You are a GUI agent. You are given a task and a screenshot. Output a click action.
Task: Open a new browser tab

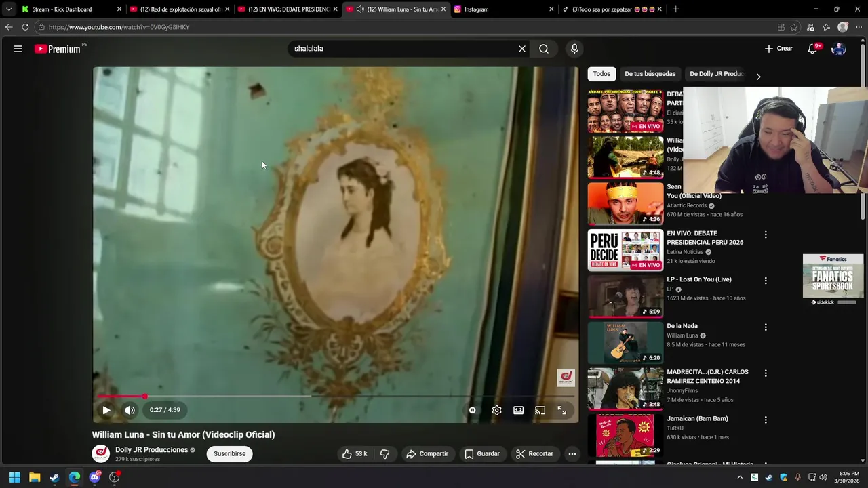[675, 9]
